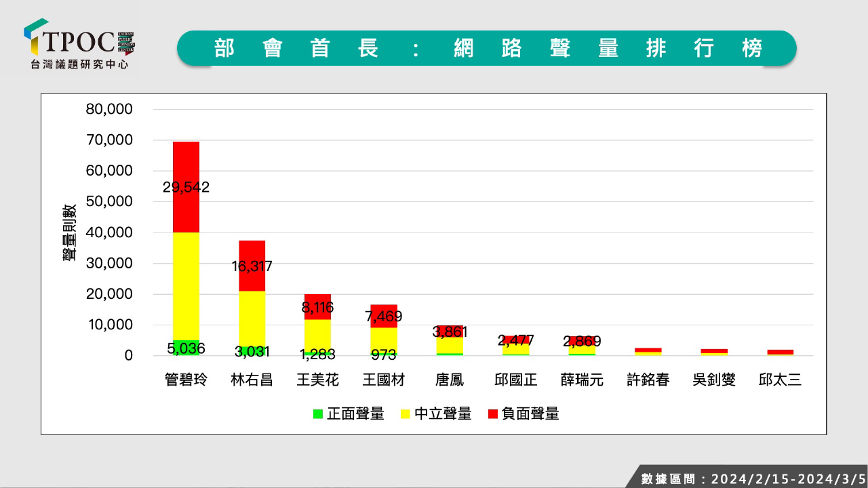Click the 吳釗燮 axis label

pos(714,380)
